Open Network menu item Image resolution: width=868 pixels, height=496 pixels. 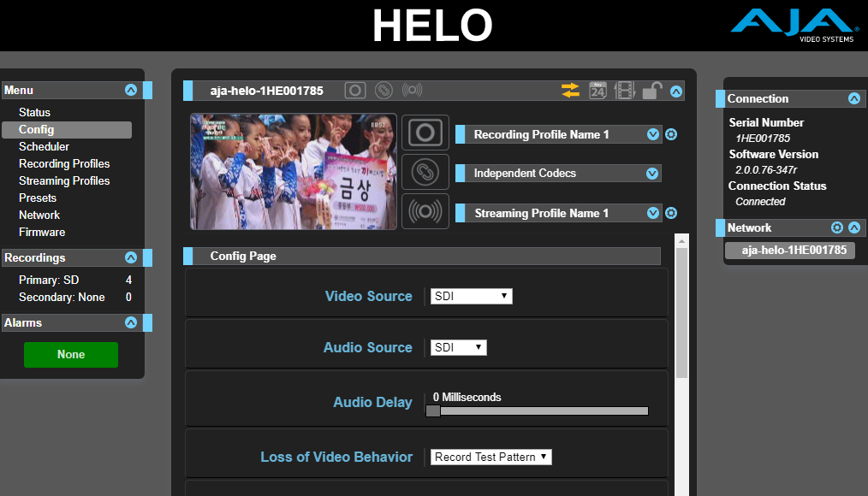coord(39,216)
